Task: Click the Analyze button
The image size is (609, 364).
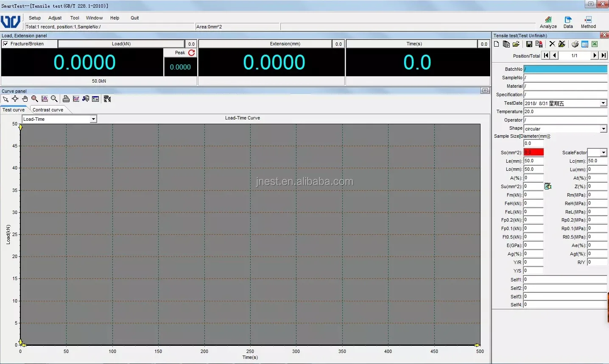Action: (548, 22)
